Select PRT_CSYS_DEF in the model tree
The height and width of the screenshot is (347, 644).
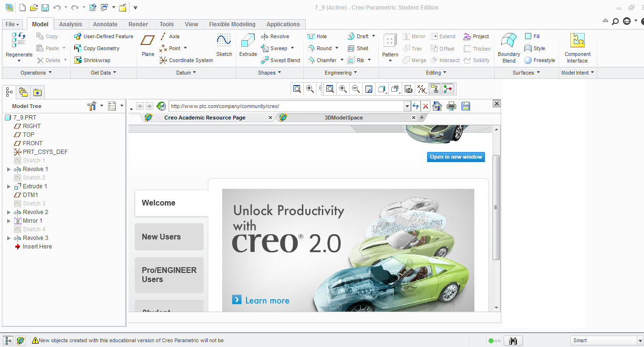41,152
